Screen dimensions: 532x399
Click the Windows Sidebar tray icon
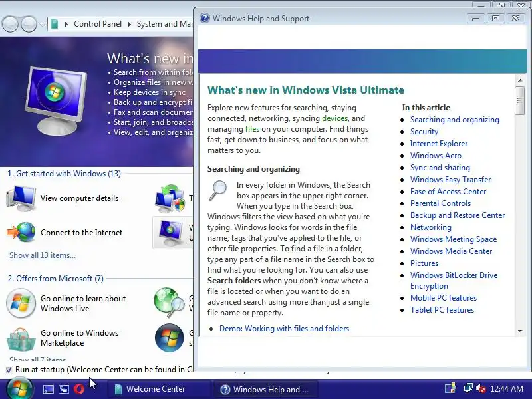tap(451, 388)
